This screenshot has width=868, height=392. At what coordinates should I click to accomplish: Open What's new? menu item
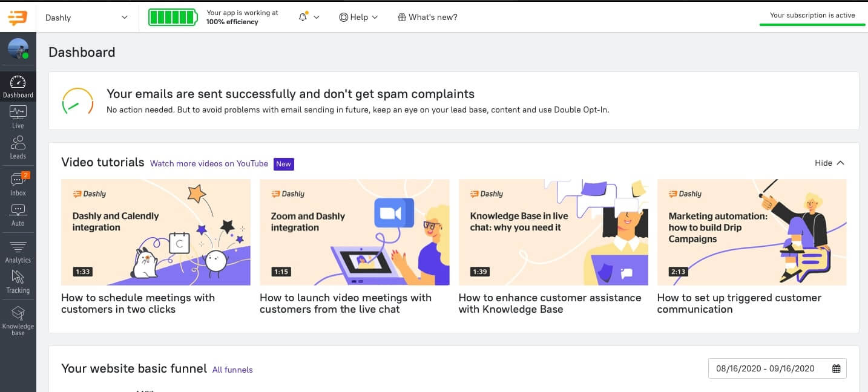pyautogui.click(x=427, y=18)
